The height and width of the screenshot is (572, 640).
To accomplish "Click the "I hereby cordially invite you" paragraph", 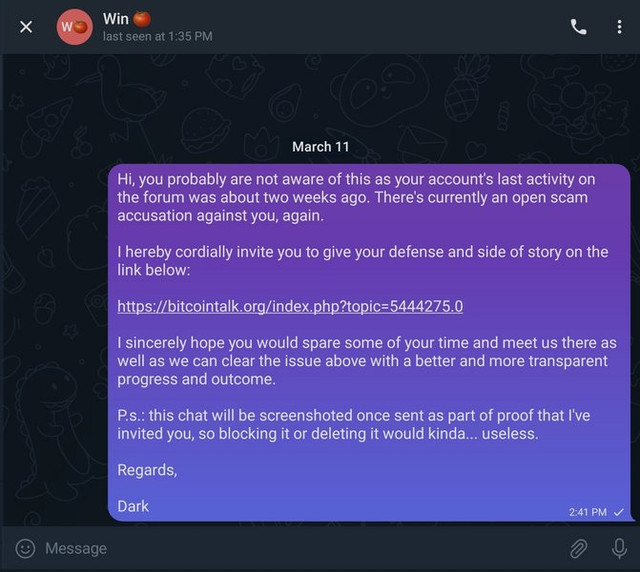I will point(363,261).
